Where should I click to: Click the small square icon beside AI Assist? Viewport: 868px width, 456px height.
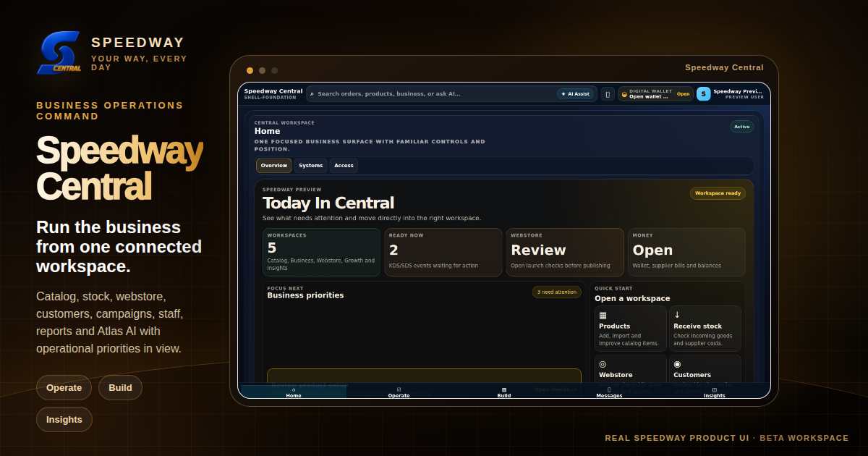pos(608,93)
